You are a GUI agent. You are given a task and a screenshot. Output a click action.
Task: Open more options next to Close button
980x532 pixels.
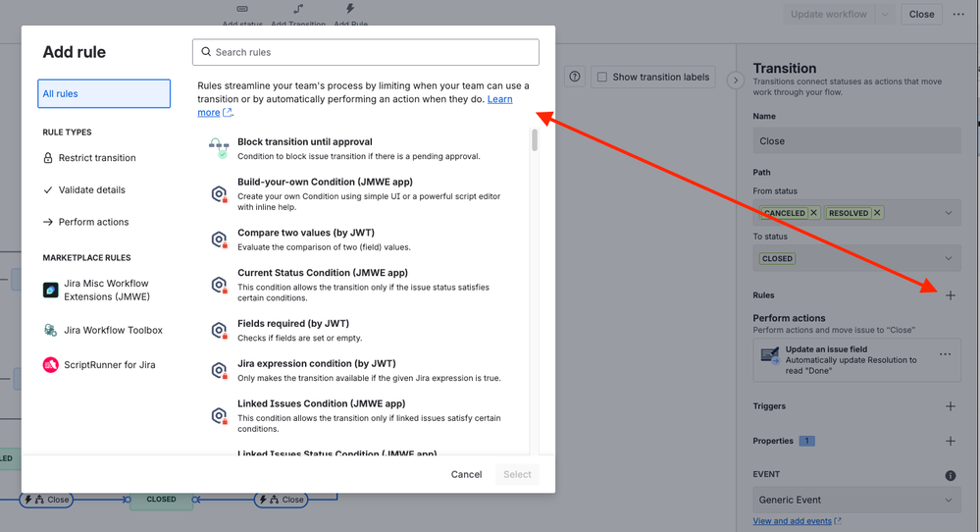coord(958,14)
